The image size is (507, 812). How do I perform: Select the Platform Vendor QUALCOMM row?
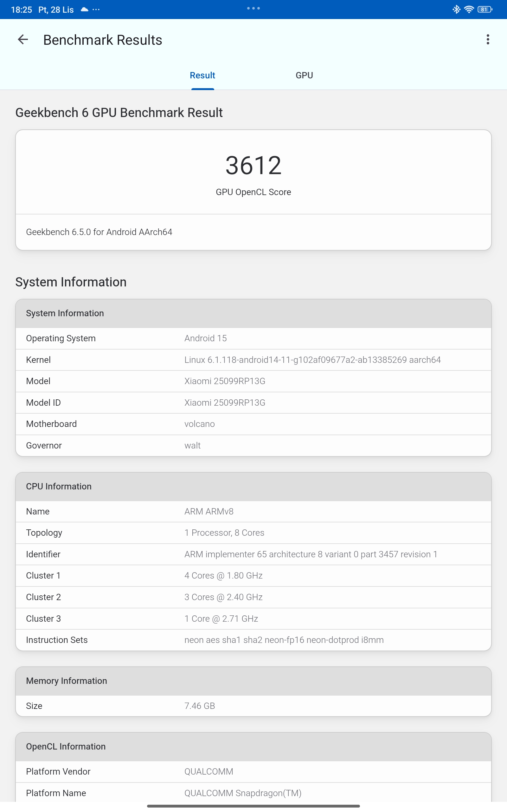coord(253,771)
